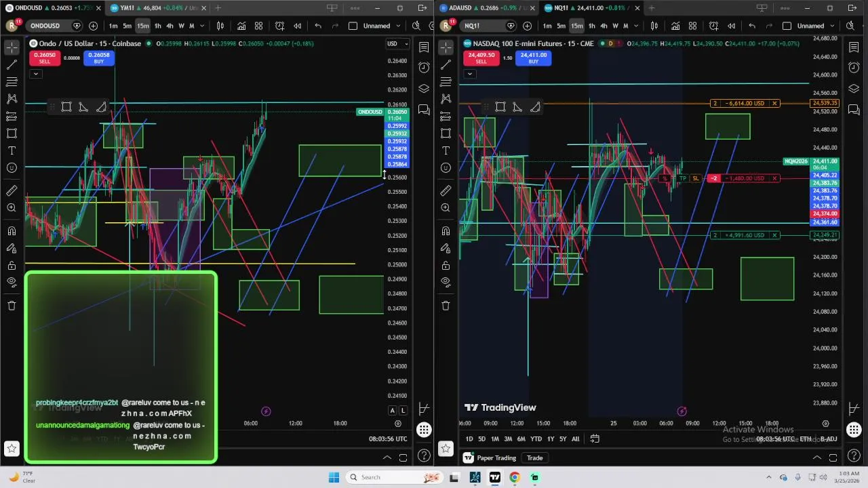Select the YTD date range

tap(536, 439)
